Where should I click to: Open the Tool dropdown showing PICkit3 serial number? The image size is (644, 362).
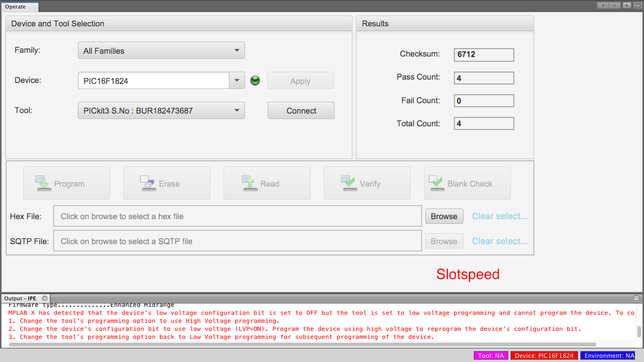point(161,111)
